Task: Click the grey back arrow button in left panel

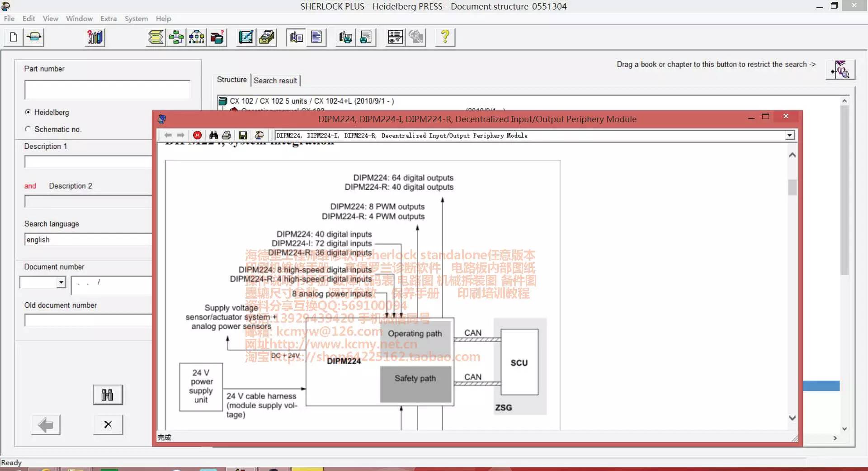Action: (x=46, y=425)
